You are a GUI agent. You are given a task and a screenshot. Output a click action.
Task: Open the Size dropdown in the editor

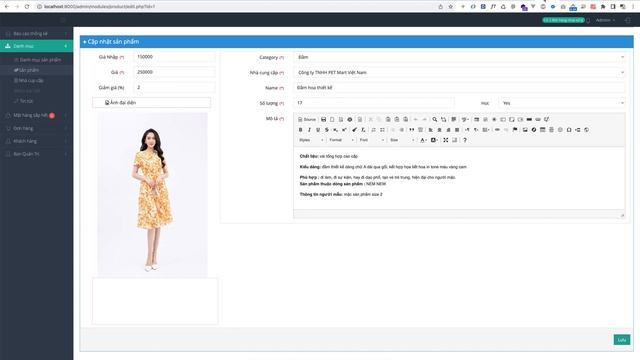point(402,140)
